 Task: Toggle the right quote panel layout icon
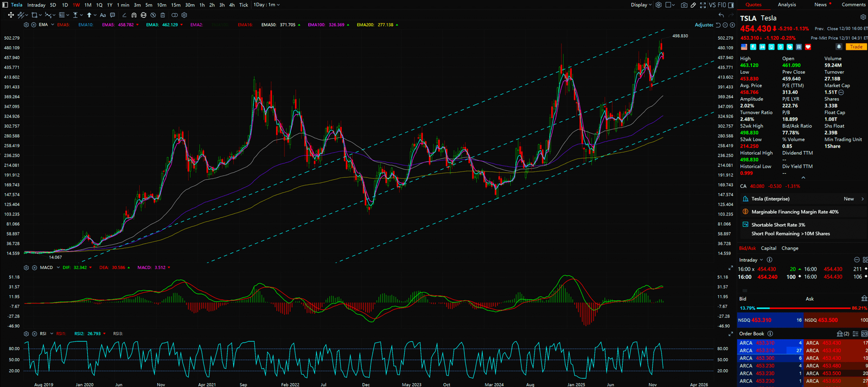(x=731, y=5)
